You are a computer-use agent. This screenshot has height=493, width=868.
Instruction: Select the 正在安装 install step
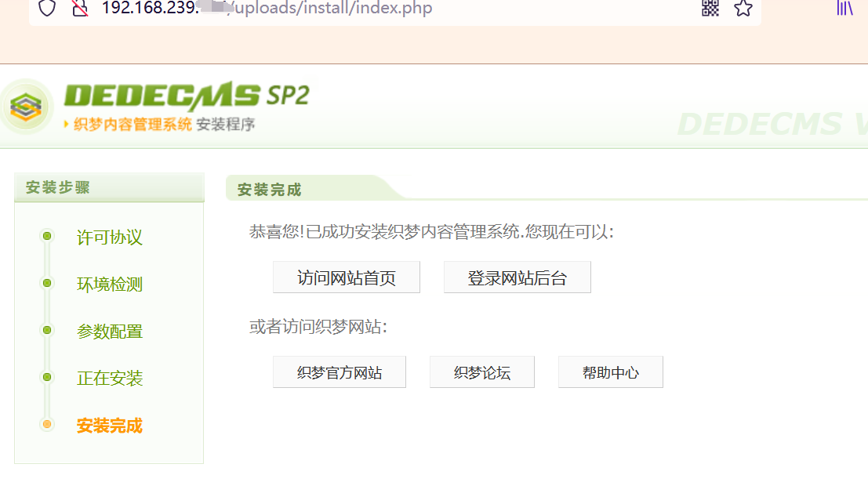110,379
